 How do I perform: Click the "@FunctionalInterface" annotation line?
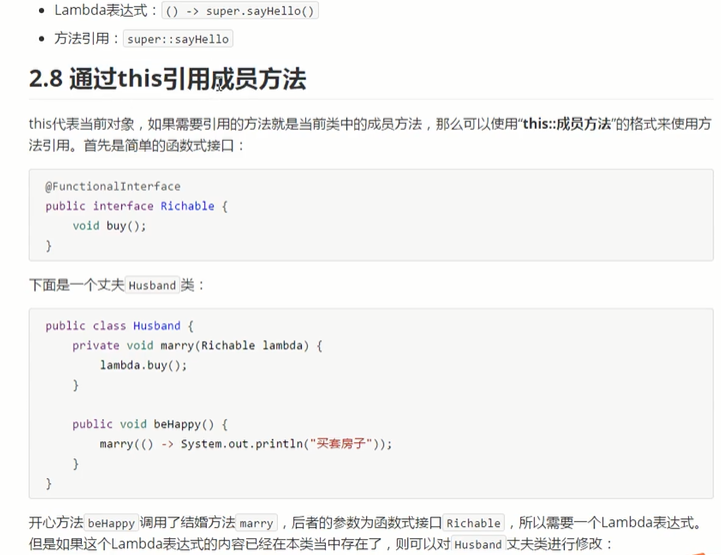click(113, 186)
